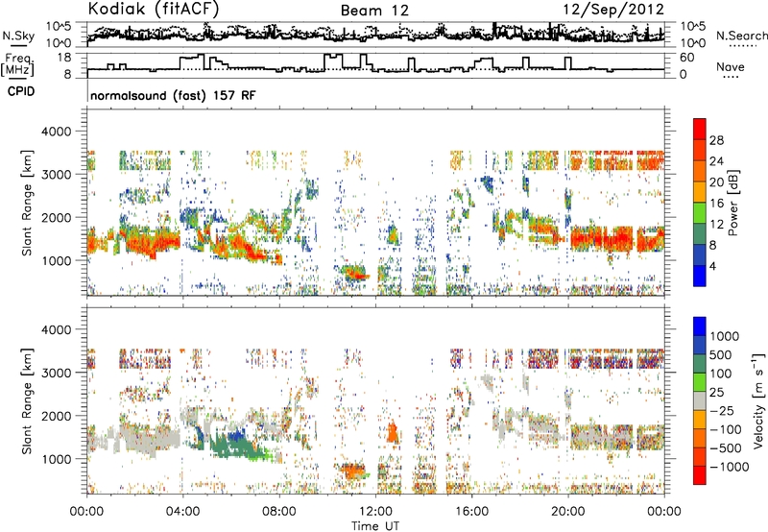Click the '08:00' time tick label
The height and width of the screenshot is (532, 768).
click(279, 512)
